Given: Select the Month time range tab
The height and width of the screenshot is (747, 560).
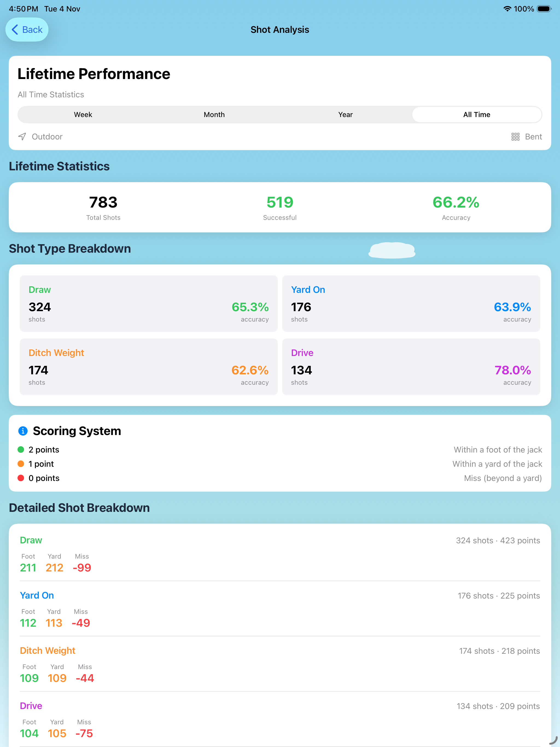Looking at the screenshot, I should point(214,115).
